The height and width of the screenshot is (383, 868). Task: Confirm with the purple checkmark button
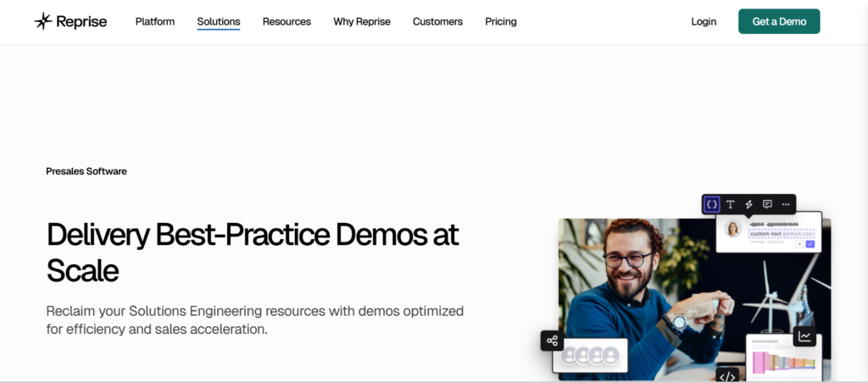click(x=810, y=244)
